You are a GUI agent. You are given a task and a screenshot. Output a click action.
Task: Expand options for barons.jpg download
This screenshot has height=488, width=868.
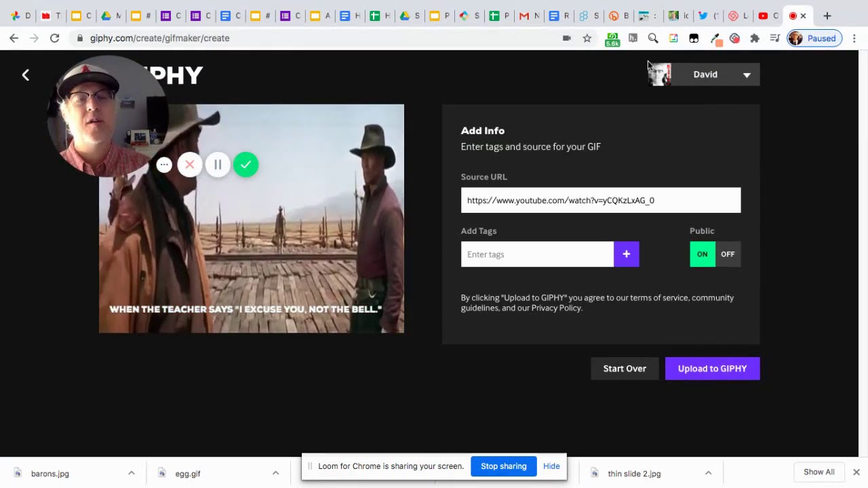point(132,473)
